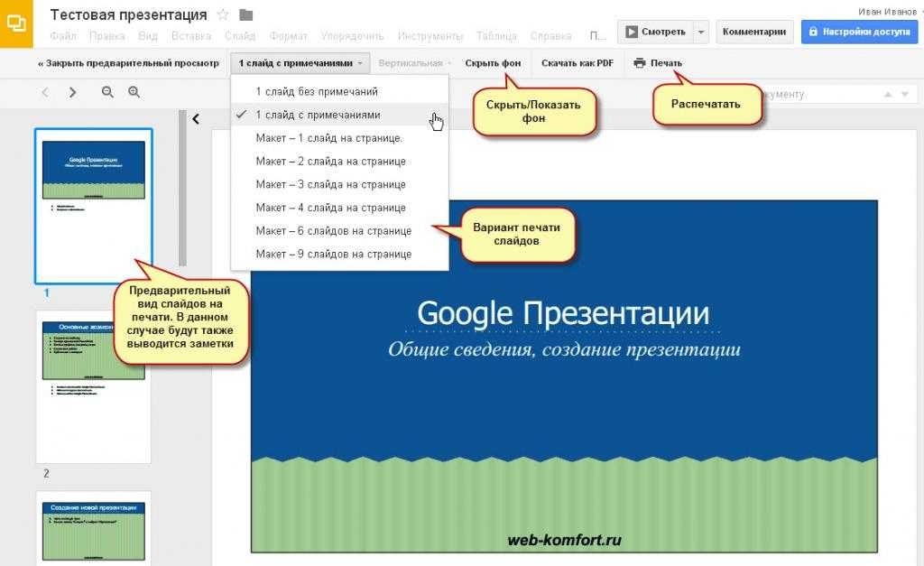This screenshot has width=924, height=566.
Task: Open the Вид menu
Action: (x=148, y=36)
